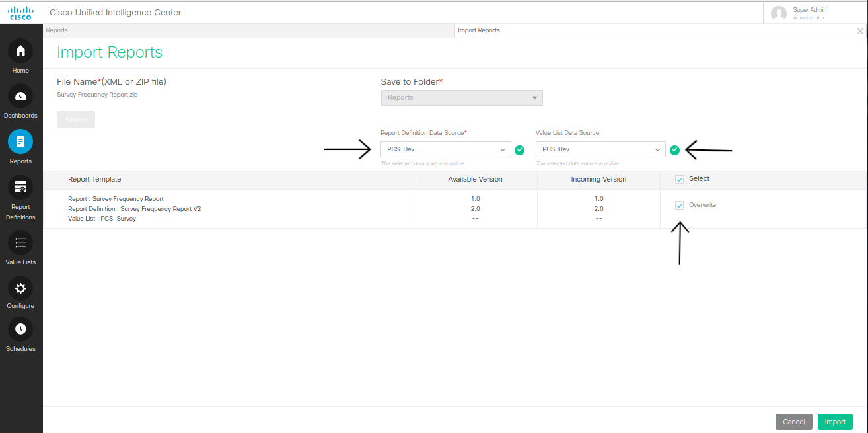Click the Super Admin user avatar

point(779,13)
